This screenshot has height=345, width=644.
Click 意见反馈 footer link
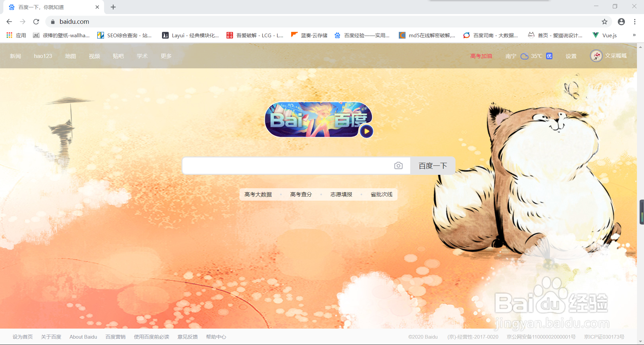[187, 337]
